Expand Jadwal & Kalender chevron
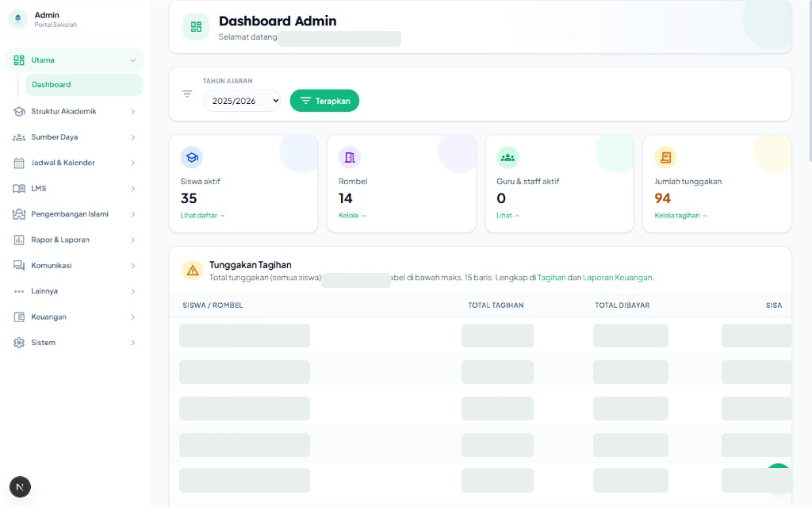Screen dimensions: 812x507 (x=133, y=163)
